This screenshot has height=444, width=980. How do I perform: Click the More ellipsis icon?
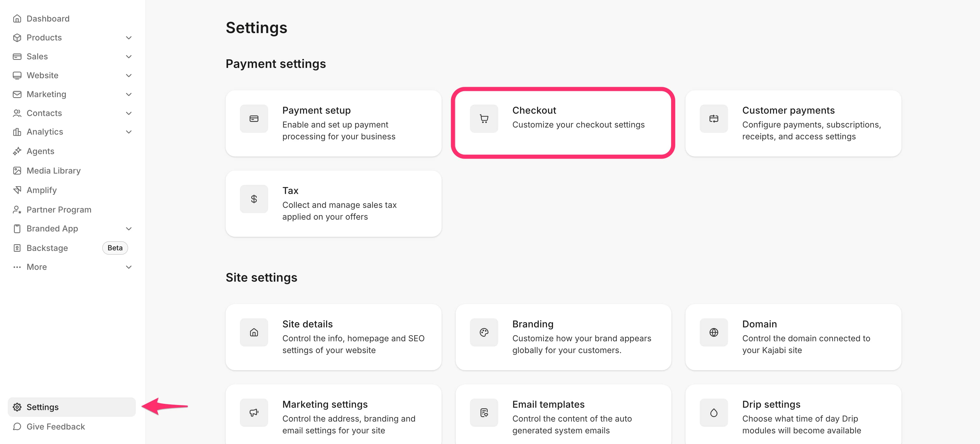coord(17,267)
